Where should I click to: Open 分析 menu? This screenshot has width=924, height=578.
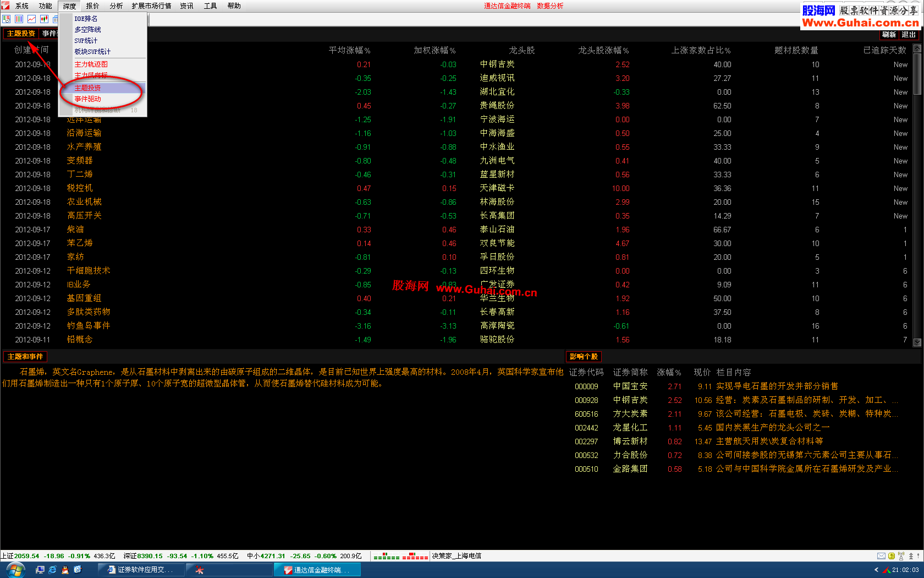click(116, 6)
